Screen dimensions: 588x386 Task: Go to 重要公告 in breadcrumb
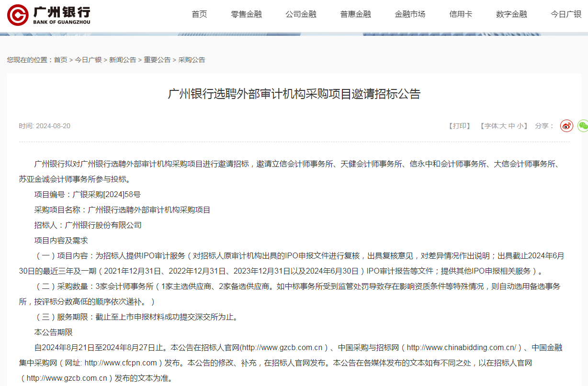[x=157, y=60]
